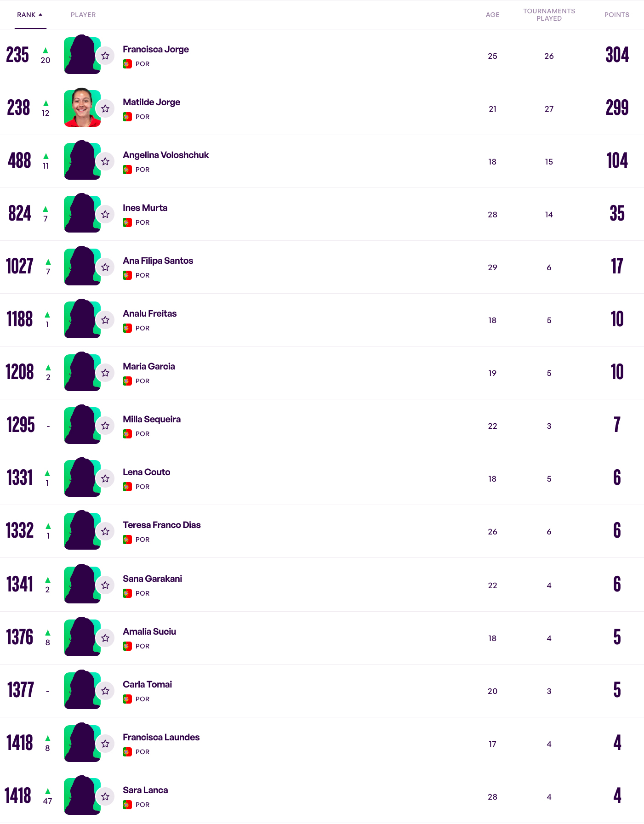Sort the table by Rank column
Screen dimensions: 644x824
pyautogui.click(x=26, y=15)
